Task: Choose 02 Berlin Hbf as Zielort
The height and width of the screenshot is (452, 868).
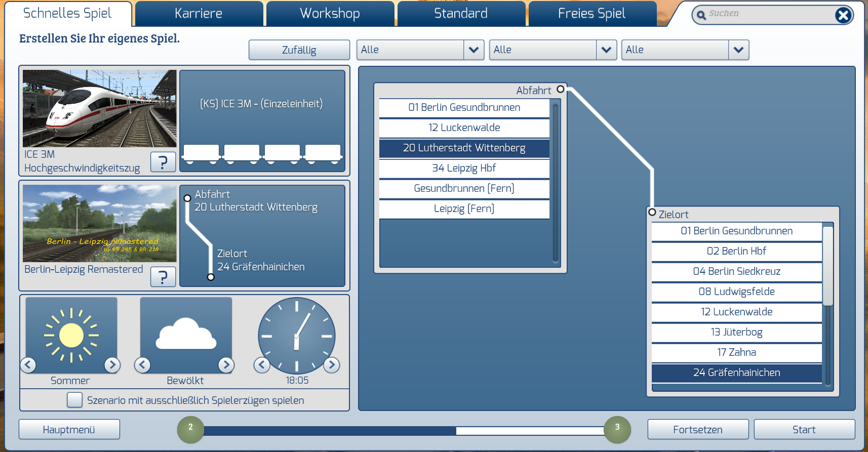Action: pyautogui.click(x=737, y=251)
